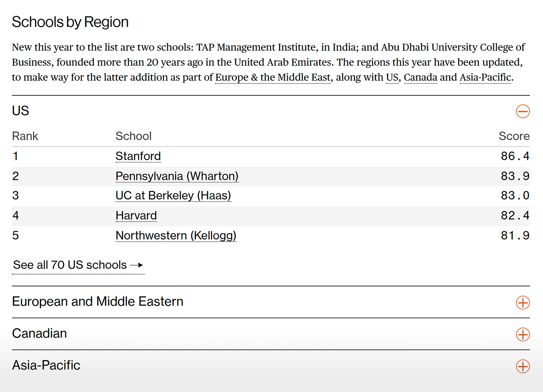Open the Stanford school link

tap(138, 156)
